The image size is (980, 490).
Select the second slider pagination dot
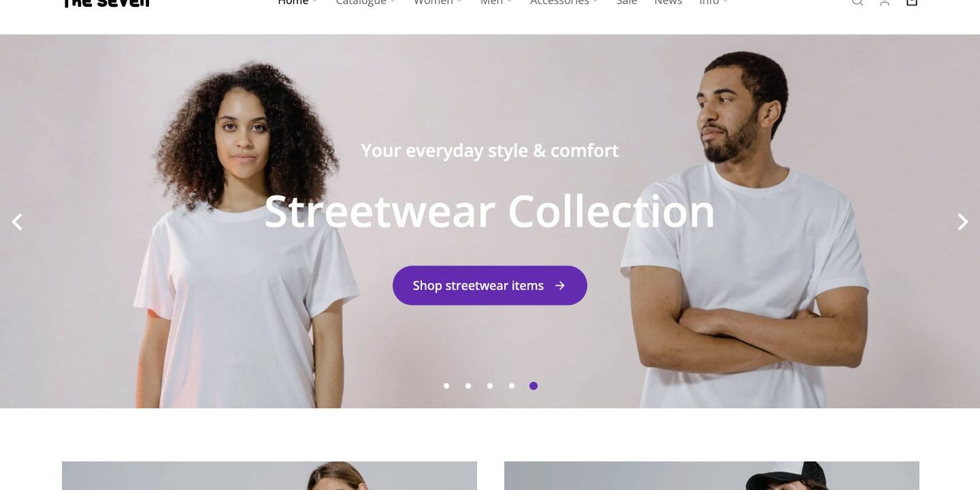point(468,386)
